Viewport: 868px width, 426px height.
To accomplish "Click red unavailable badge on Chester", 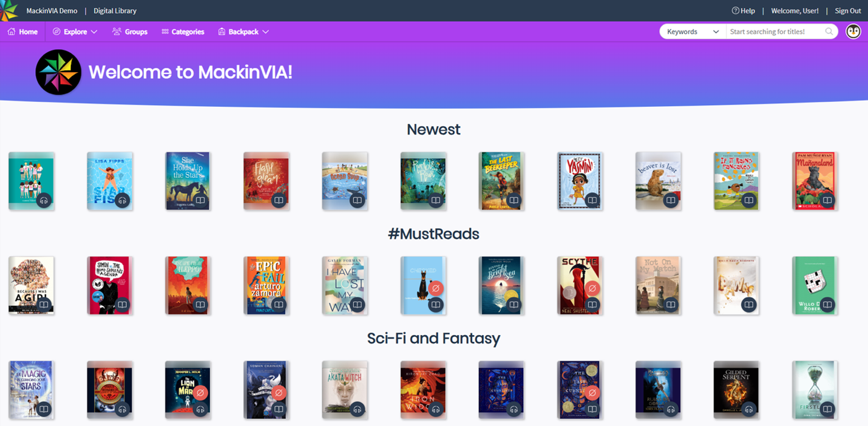I will point(435,288).
